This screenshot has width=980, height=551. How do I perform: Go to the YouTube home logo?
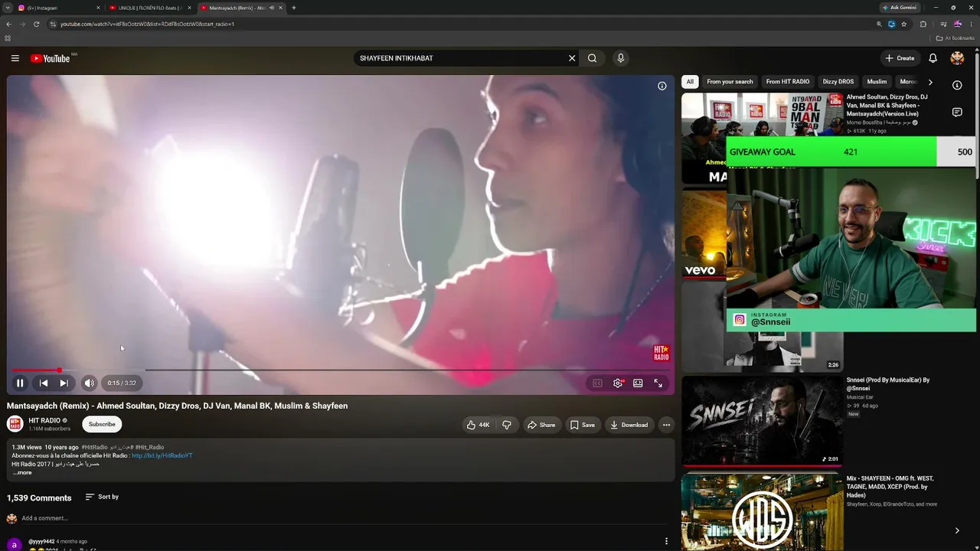[51, 58]
